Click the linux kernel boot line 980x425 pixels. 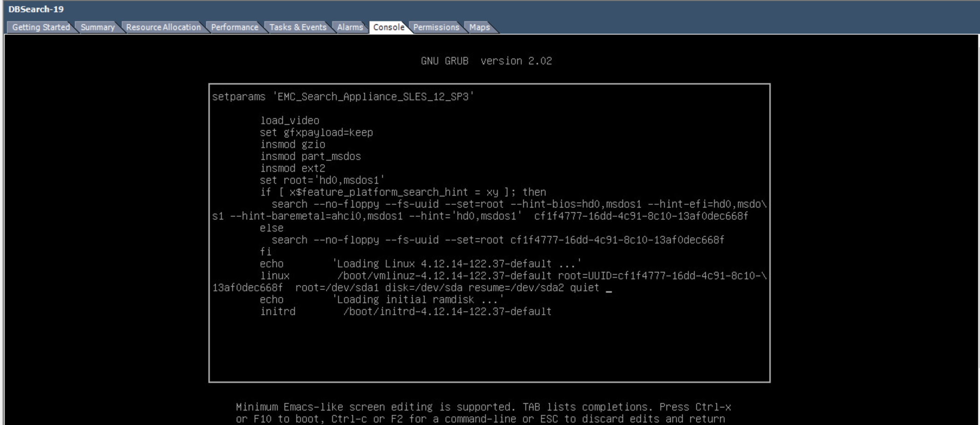(x=455, y=276)
